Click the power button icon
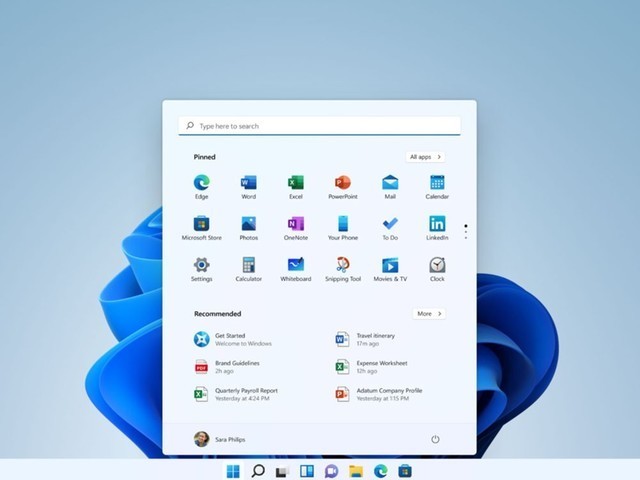The width and height of the screenshot is (640, 480). coord(436,439)
